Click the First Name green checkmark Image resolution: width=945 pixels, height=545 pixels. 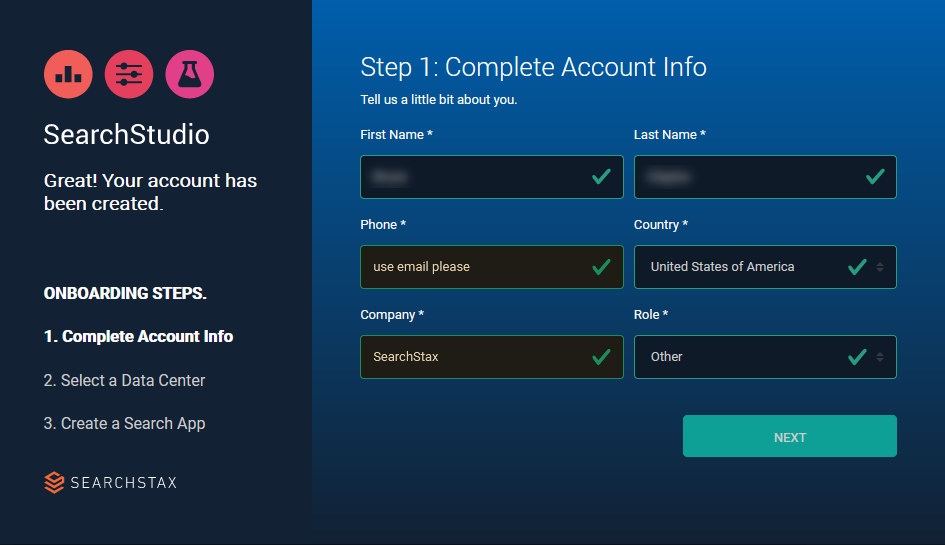pos(601,177)
